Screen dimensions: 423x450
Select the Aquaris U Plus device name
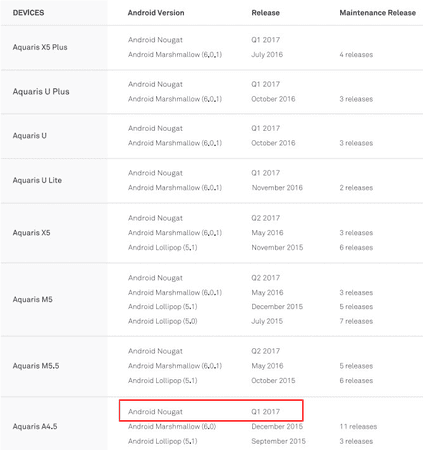click(x=41, y=92)
